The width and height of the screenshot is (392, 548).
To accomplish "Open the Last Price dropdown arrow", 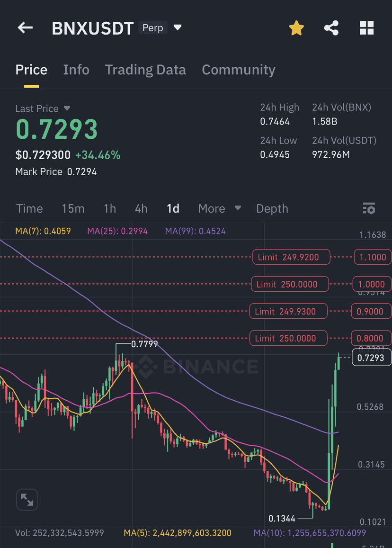I will pyautogui.click(x=67, y=108).
